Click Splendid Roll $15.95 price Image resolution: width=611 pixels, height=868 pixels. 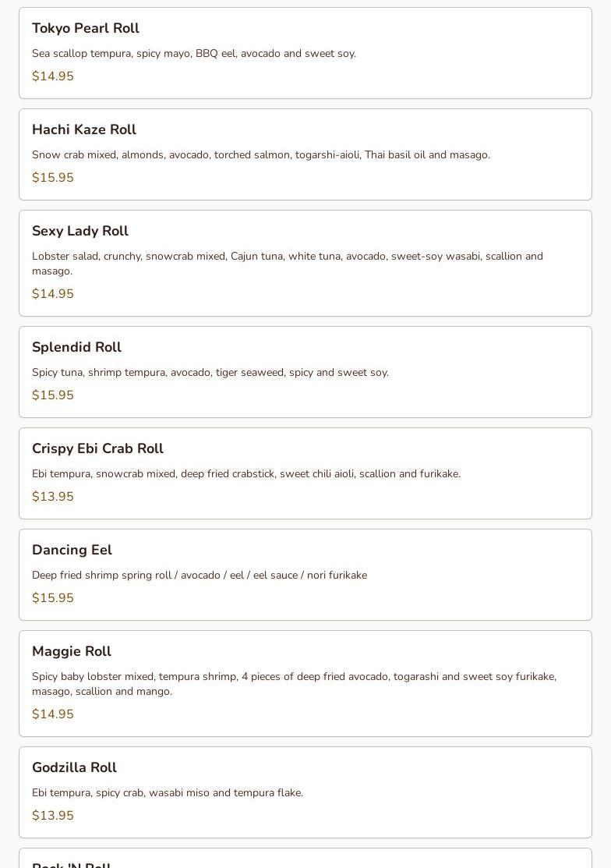click(x=53, y=395)
